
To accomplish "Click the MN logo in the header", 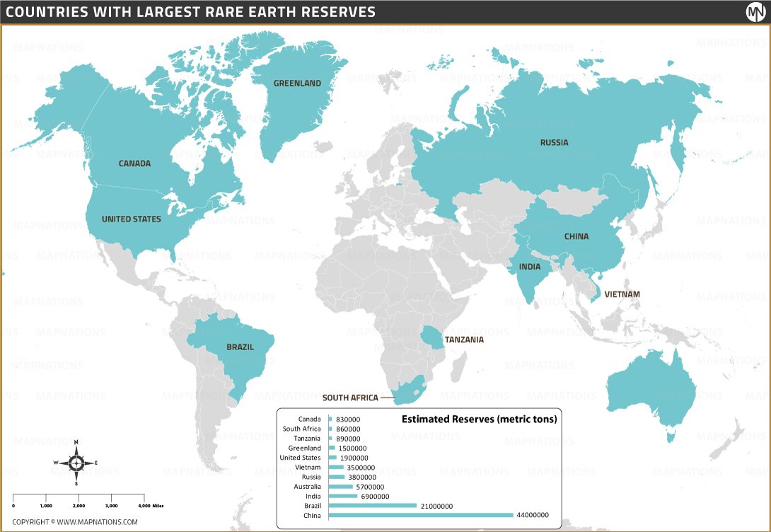I will (x=756, y=12).
